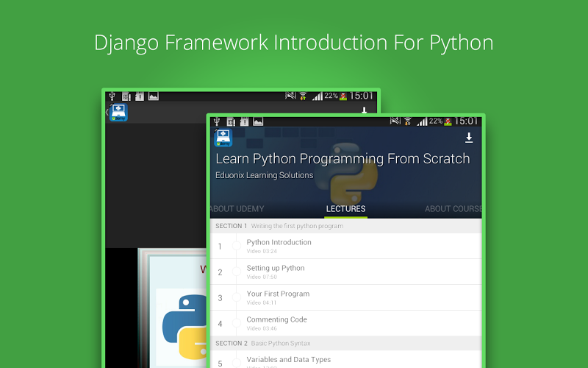Switch to the LECTURES tab
The height and width of the screenshot is (368, 588).
pos(345,209)
